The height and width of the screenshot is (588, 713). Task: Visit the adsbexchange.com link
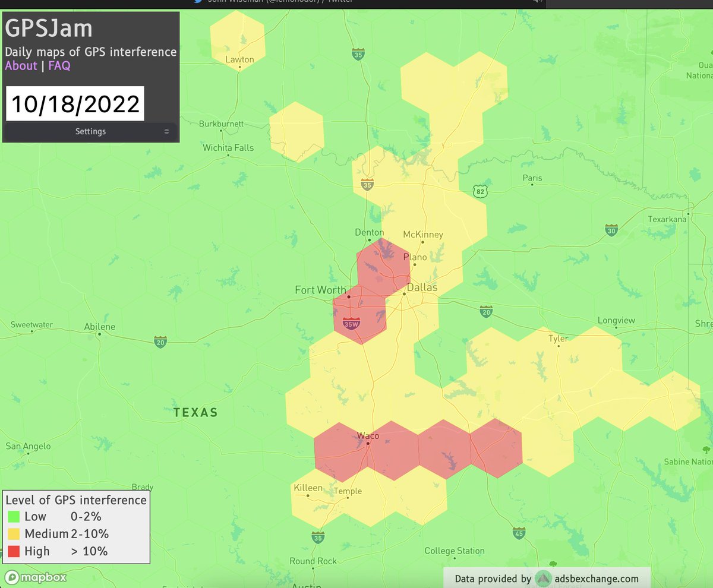coord(596,578)
